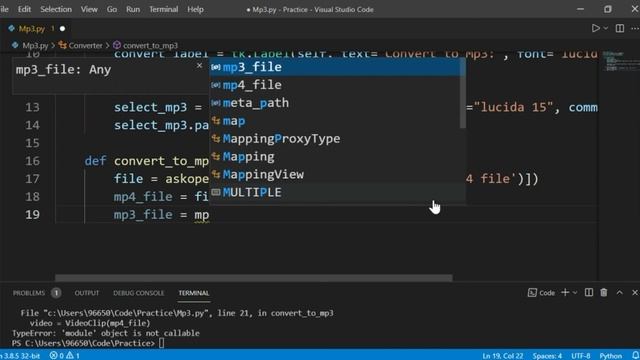The width and height of the screenshot is (640, 360).
Task: Switch to the OUTPUT panel tab
Action: tap(87, 293)
